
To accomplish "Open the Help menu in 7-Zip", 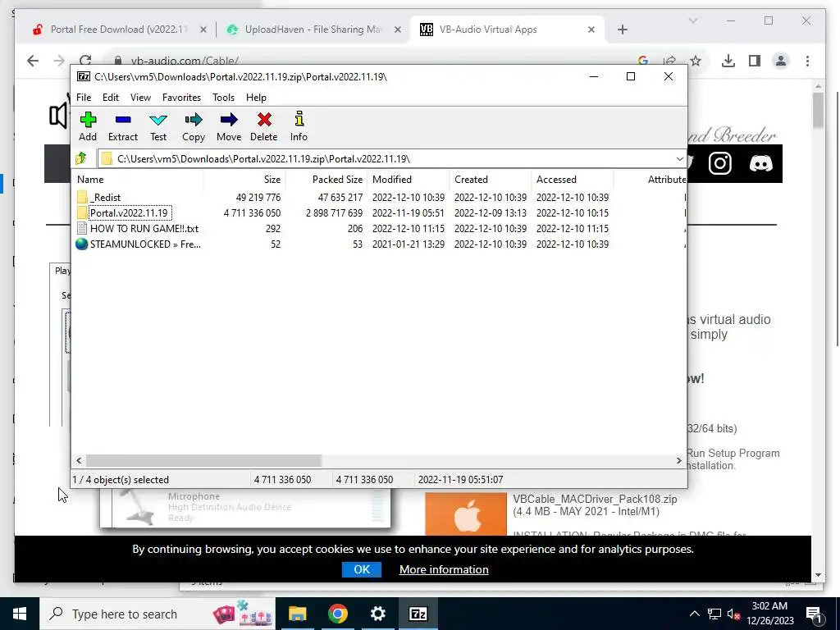I will click(256, 98).
